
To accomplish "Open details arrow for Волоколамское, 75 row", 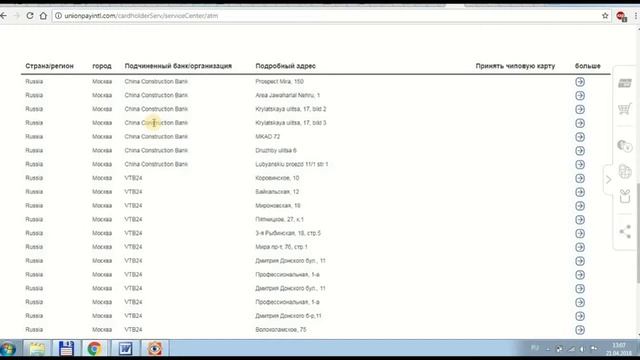I will click(x=580, y=330).
